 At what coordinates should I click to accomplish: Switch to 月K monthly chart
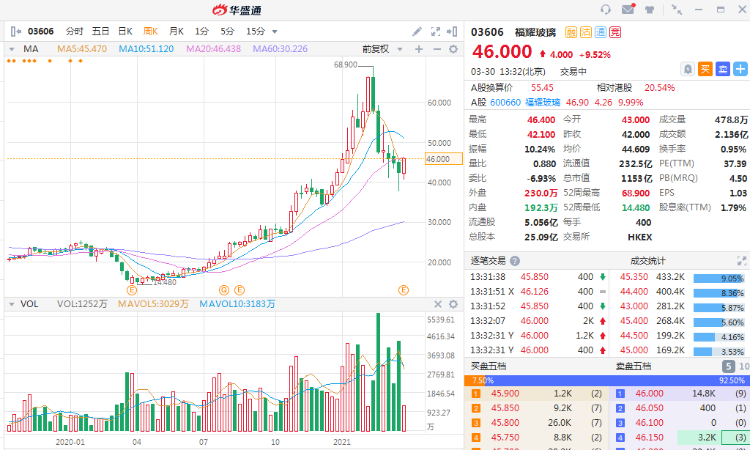(x=176, y=32)
